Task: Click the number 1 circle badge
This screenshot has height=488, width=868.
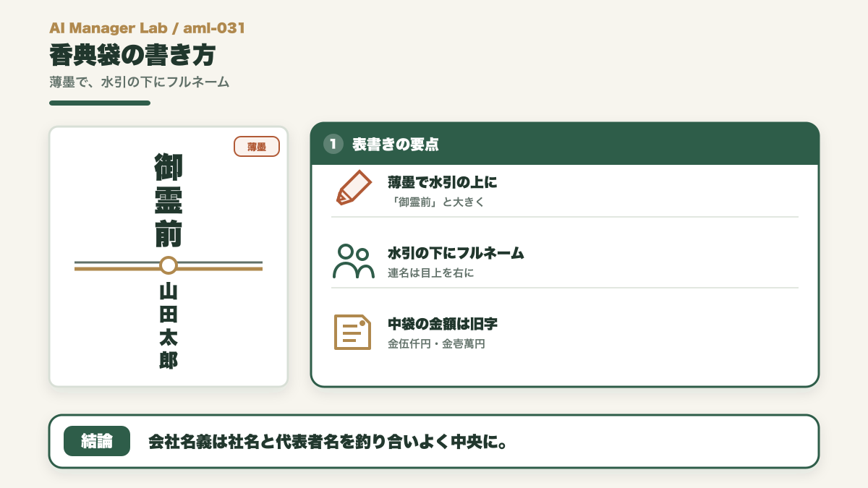Action: [333, 144]
